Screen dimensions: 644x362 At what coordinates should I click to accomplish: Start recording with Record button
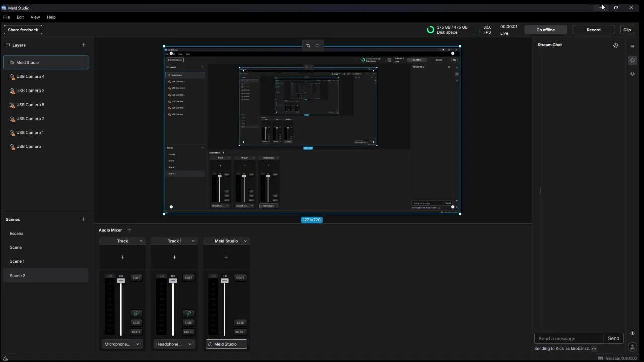pyautogui.click(x=594, y=30)
